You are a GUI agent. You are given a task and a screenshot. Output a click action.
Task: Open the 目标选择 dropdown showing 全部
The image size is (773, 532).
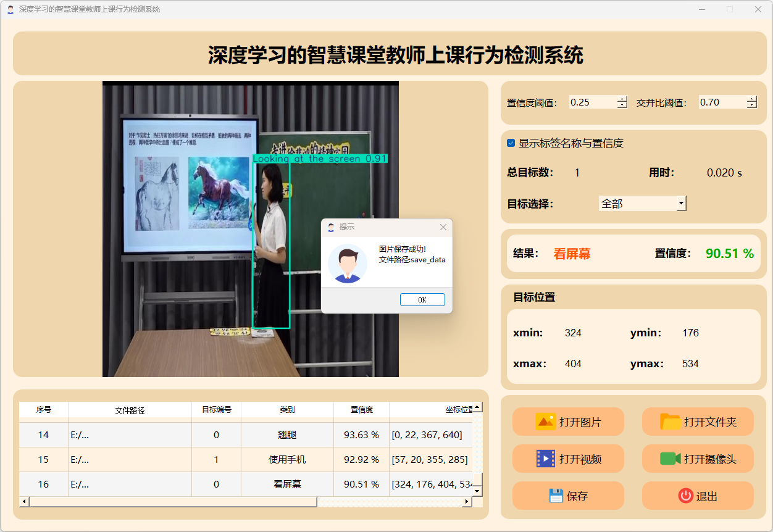[x=681, y=203]
